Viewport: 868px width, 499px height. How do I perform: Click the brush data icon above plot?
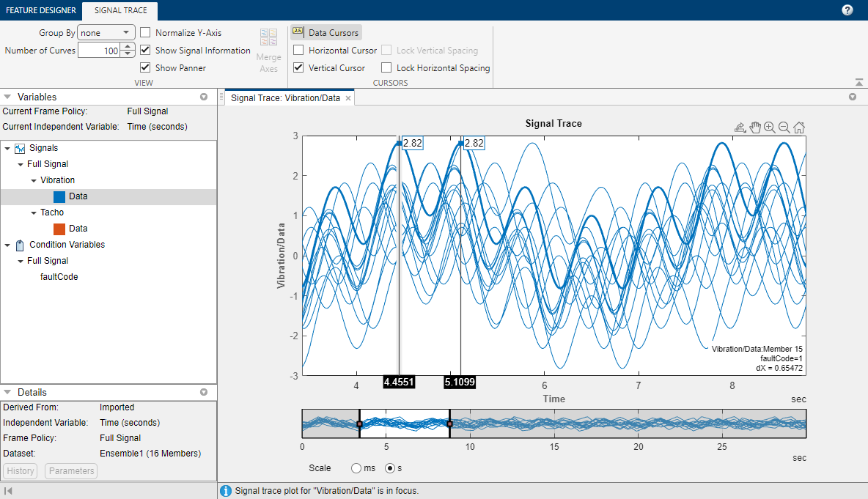(740, 127)
